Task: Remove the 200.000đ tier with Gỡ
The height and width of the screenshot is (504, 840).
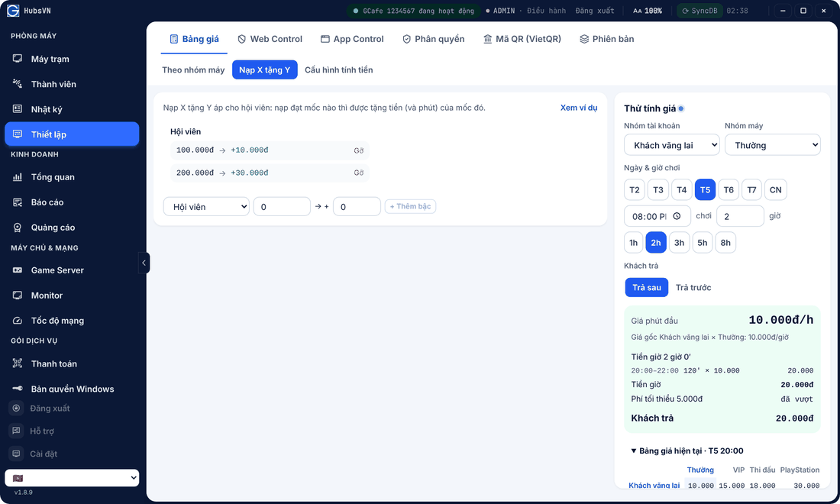Action: click(358, 173)
